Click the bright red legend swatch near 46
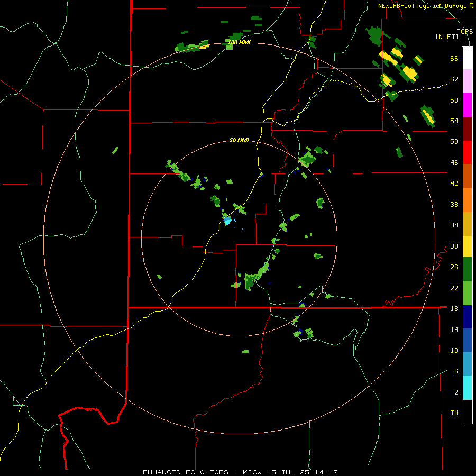This screenshot has height=476, width=476. click(467, 152)
